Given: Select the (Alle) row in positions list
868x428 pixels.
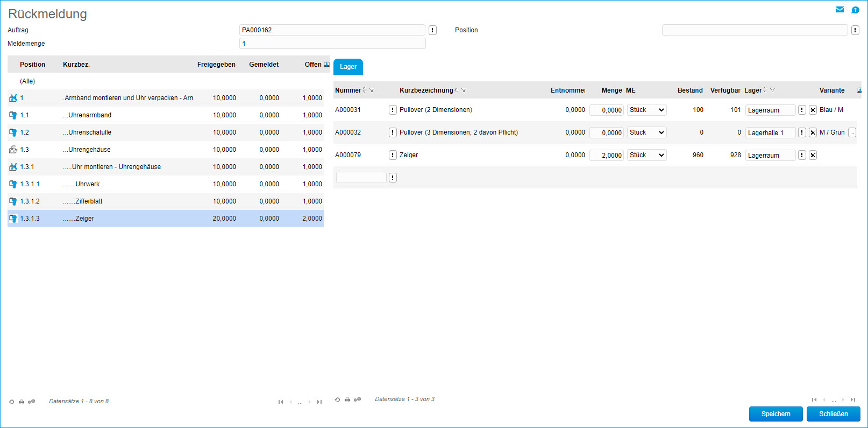Looking at the screenshot, I should [166, 81].
